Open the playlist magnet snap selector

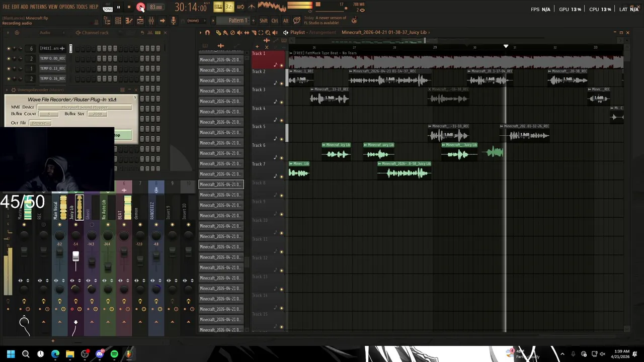207,33
